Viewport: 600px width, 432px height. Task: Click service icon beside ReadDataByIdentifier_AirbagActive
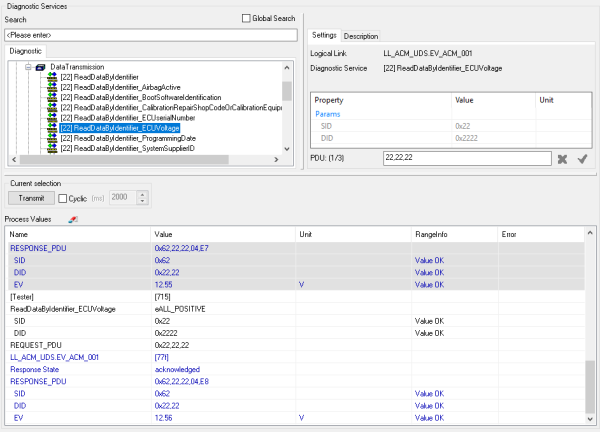tap(52, 87)
